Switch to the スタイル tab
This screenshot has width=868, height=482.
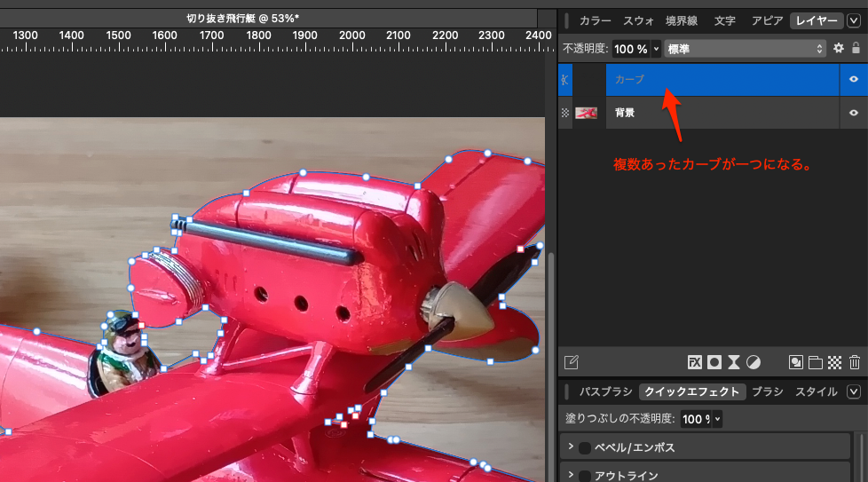[x=816, y=391]
